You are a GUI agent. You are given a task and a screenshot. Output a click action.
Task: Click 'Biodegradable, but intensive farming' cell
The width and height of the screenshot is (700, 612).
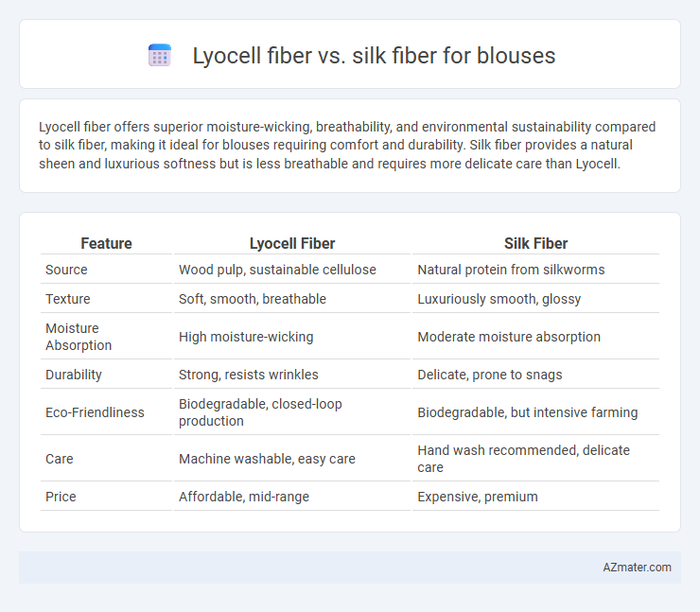point(527,412)
